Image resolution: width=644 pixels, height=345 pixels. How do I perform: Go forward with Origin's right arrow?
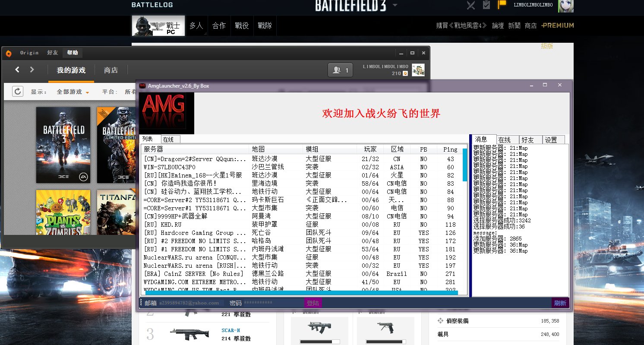[32, 70]
